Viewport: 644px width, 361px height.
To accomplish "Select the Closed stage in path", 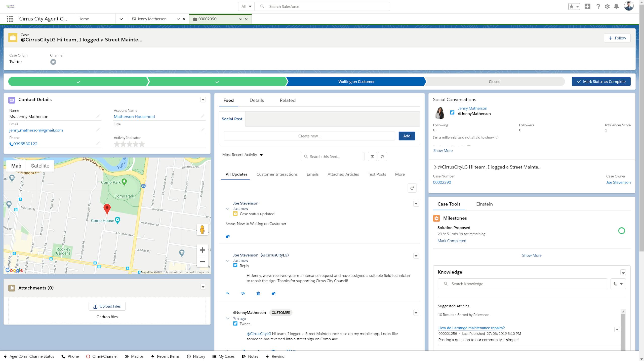I will pyautogui.click(x=494, y=82).
